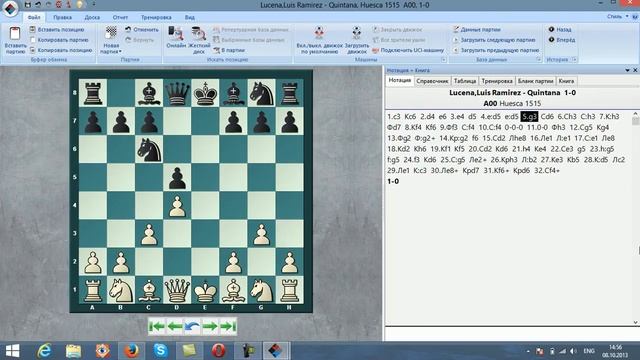Viewport: 640px width, 360px height.
Task: Step back one move green arrow
Action: (175, 327)
